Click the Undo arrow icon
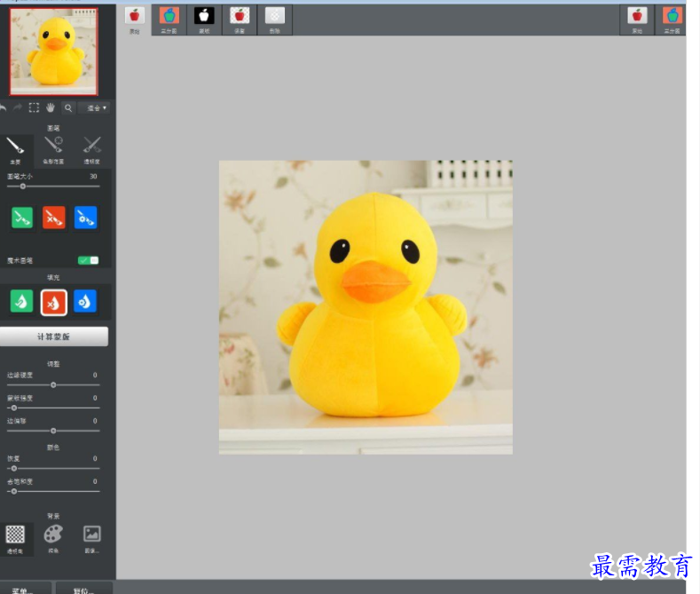The height and width of the screenshot is (594, 700). 3,107
